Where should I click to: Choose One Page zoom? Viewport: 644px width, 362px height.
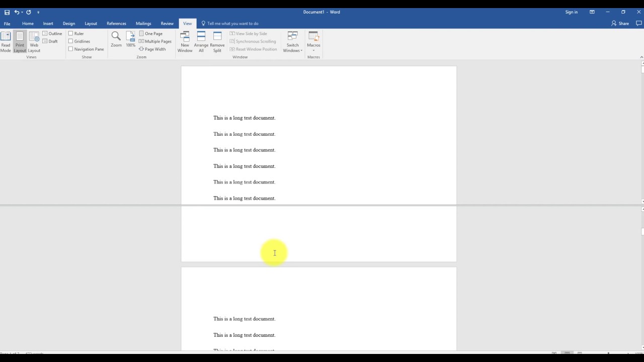coord(151,34)
